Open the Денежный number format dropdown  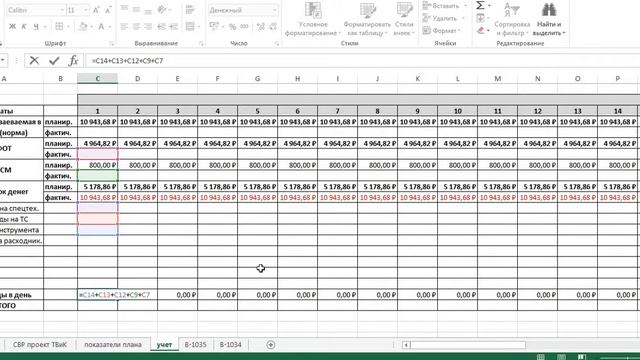pos(275,10)
